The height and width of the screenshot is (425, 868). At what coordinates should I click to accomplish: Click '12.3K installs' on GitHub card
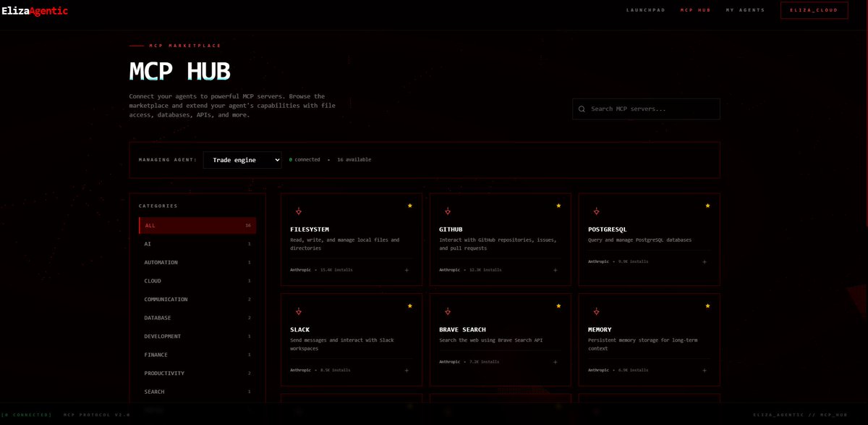[485, 270]
